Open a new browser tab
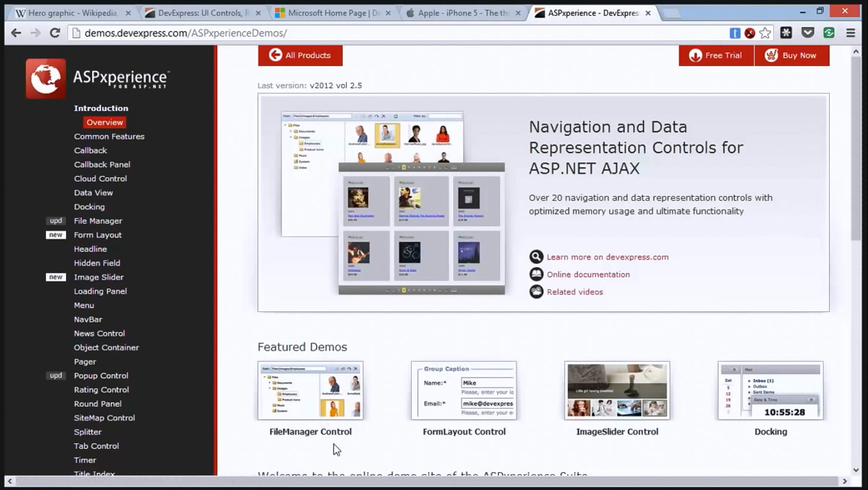Image resolution: width=868 pixels, height=490 pixels. click(671, 13)
